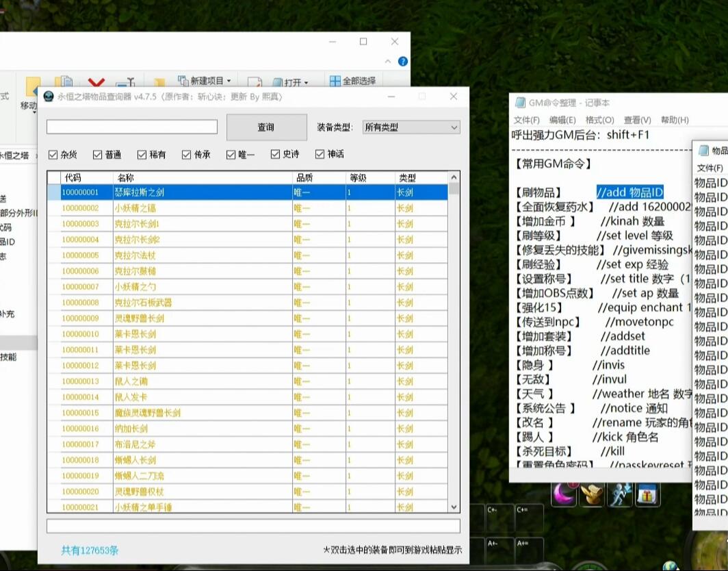Sort the list by the 品质 column header

pos(304,178)
